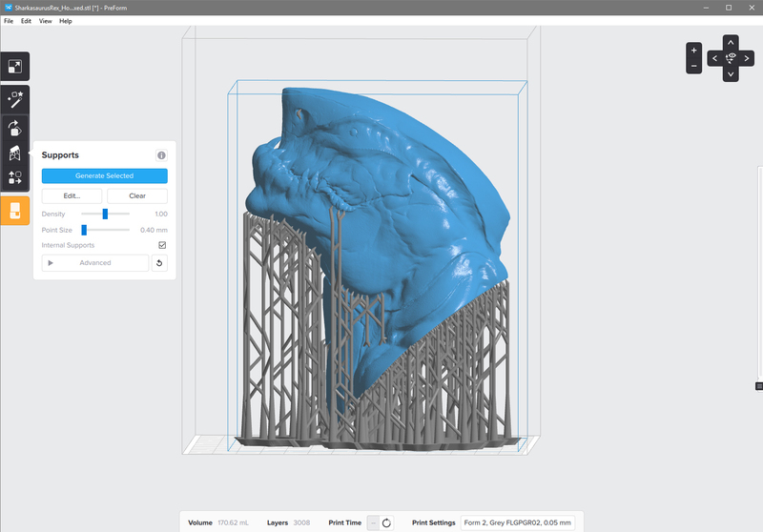Expand the Advanced supports section
Screen dimensions: 763x532
pos(94,263)
